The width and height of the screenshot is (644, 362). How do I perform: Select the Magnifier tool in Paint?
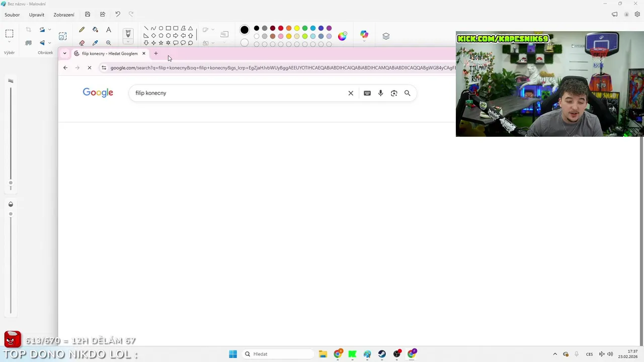click(108, 43)
